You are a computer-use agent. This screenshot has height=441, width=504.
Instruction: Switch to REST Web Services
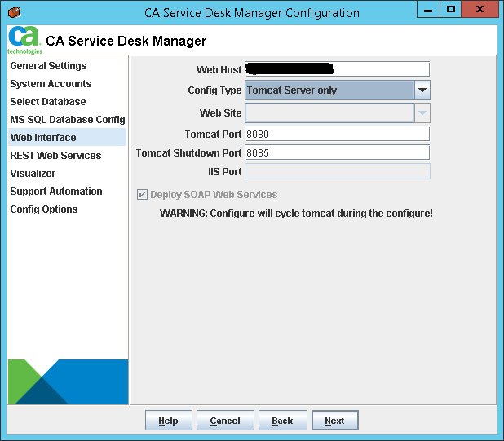click(x=55, y=156)
